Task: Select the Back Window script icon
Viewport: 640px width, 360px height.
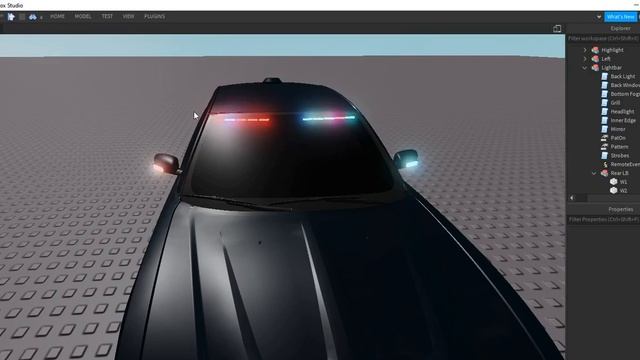Action: pyautogui.click(x=604, y=85)
